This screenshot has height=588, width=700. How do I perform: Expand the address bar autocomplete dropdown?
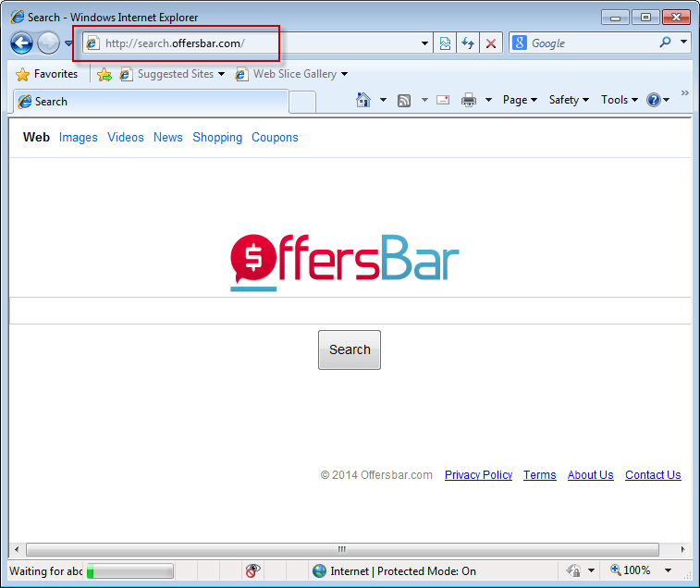(x=425, y=43)
